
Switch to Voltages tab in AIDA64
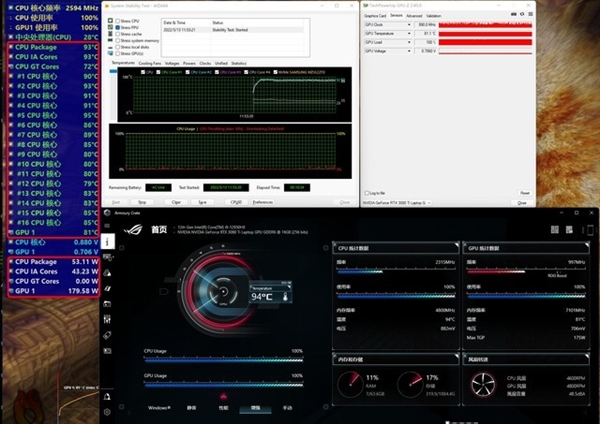(172, 63)
